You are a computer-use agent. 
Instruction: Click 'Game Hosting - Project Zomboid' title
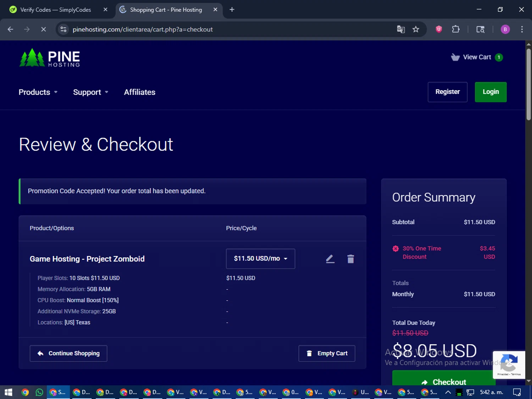[87, 259]
